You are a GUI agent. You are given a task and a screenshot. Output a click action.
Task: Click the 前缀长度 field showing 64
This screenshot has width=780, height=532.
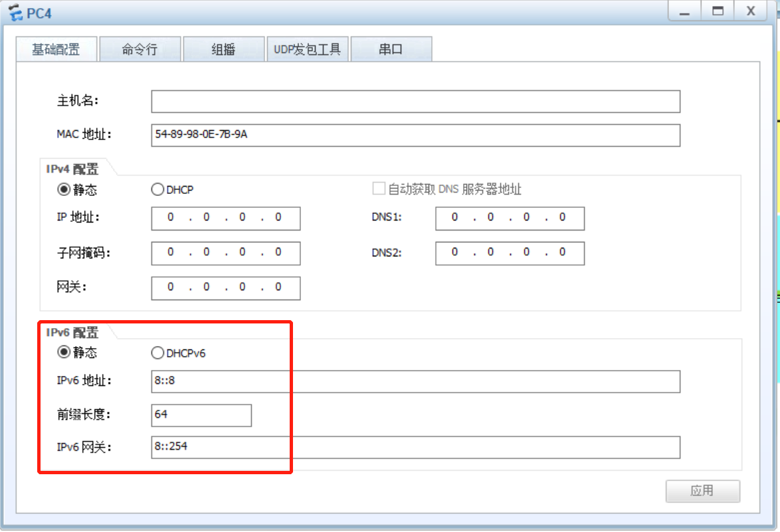point(201,415)
